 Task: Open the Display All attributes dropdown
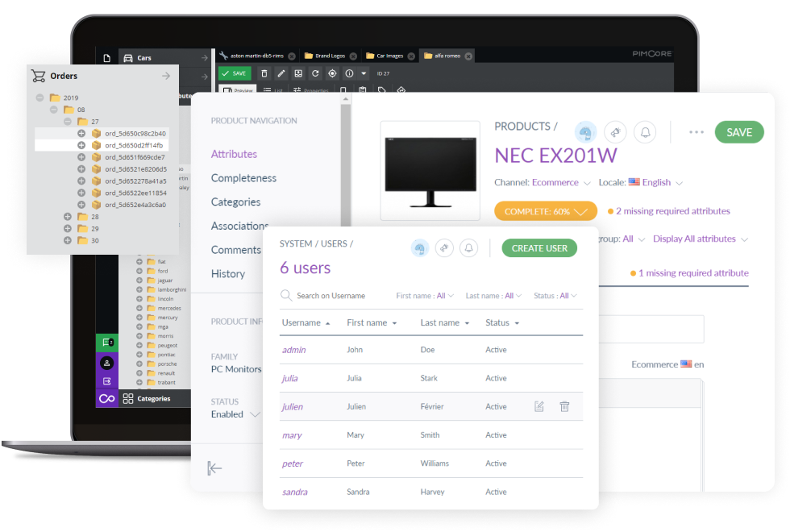[x=701, y=239]
